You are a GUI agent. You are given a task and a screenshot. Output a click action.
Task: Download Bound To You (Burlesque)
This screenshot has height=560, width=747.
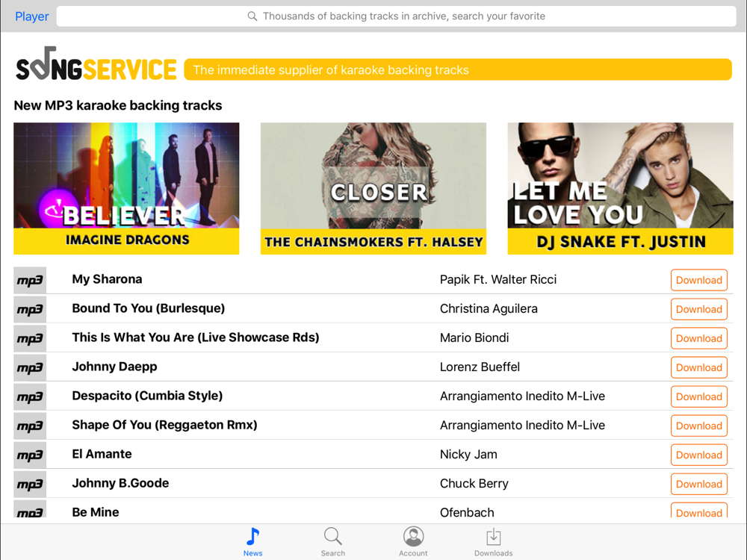[x=699, y=309]
